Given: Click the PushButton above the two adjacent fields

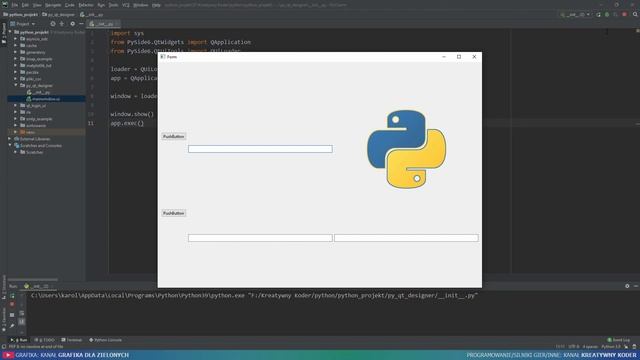Looking at the screenshot, I should [173, 213].
